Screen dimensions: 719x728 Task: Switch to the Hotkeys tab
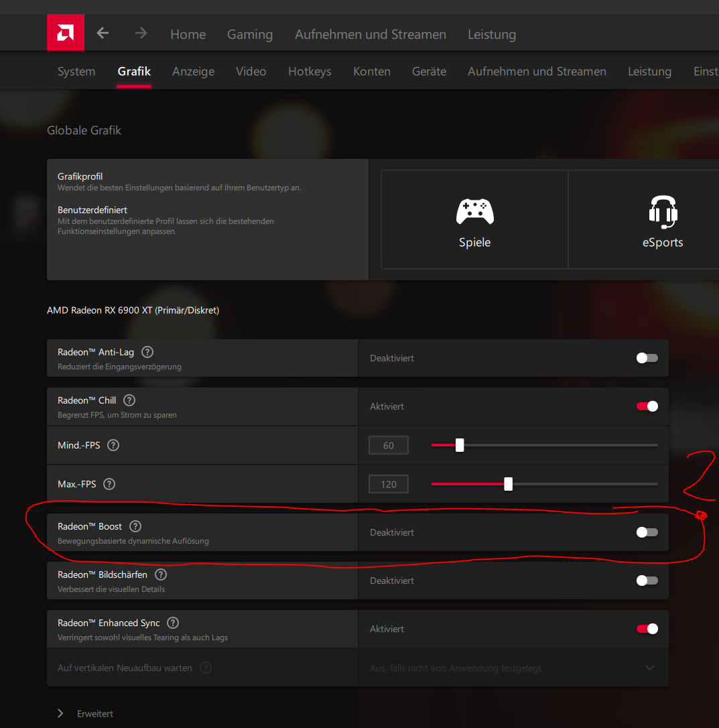(310, 72)
